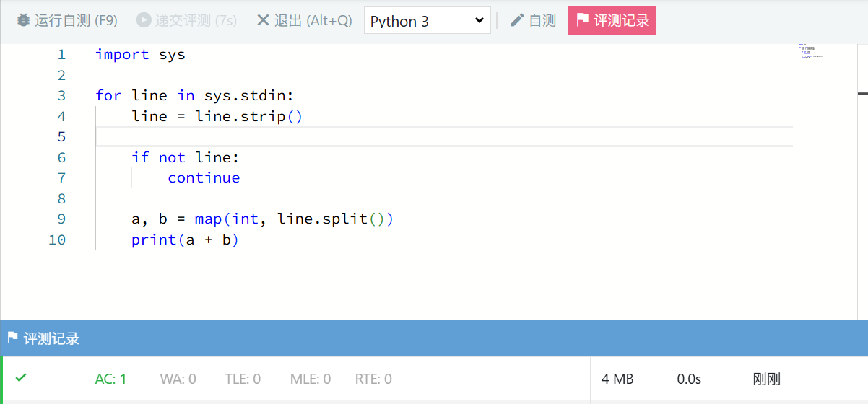
Task: Click the bug icon for 运行自测
Action: 24,20
